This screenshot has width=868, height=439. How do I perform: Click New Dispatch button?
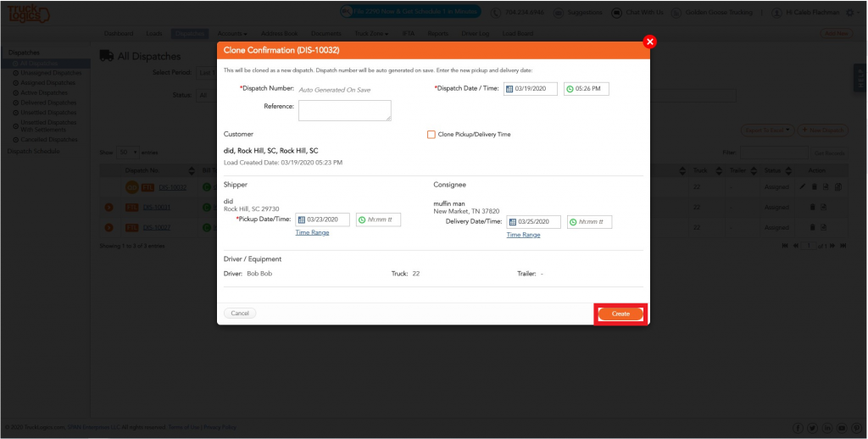[822, 131]
